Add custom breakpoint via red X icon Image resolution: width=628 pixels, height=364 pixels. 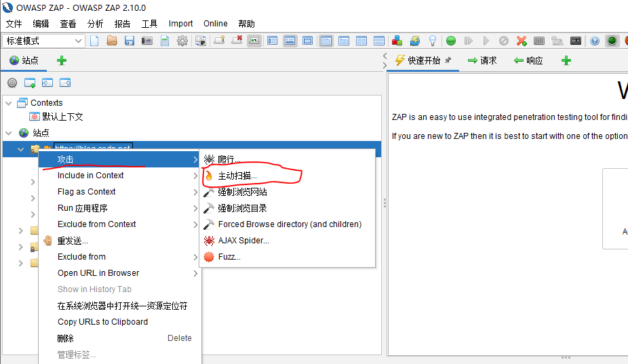coord(522,41)
